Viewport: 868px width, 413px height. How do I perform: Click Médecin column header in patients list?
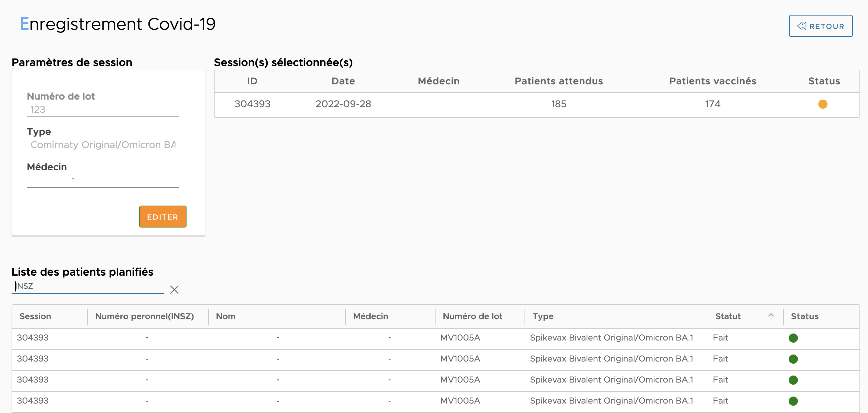click(x=371, y=316)
